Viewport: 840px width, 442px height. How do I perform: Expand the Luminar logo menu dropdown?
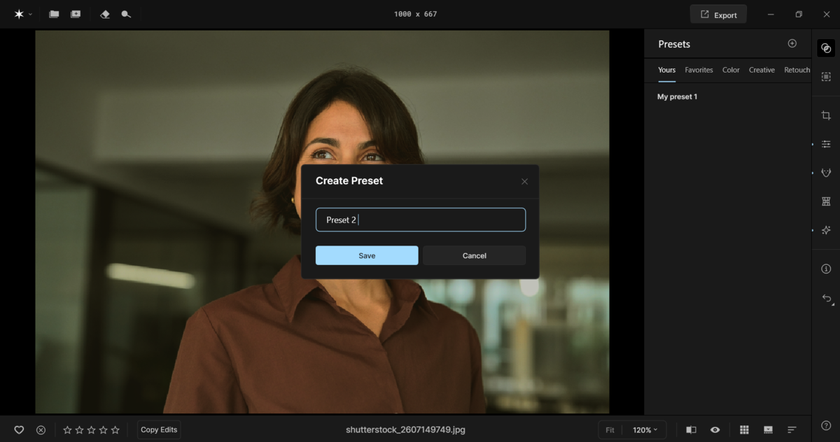(x=22, y=15)
